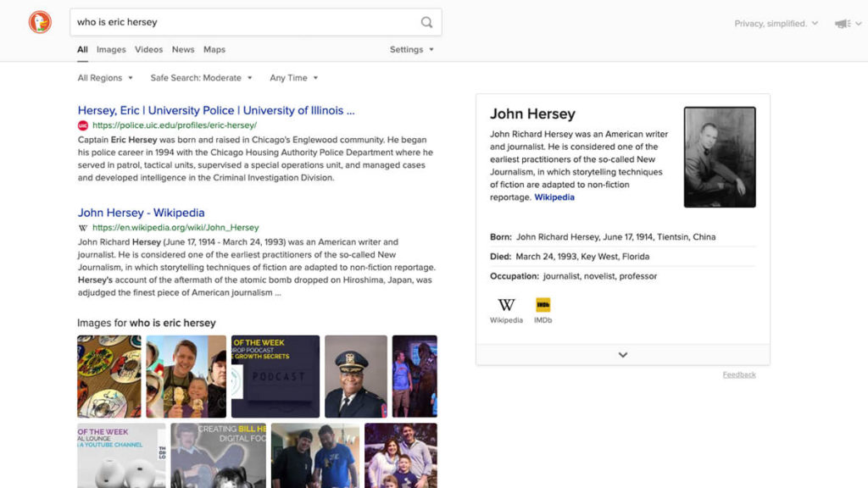Switch to the Maps tab
The height and width of the screenshot is (488, 868).
(x=214, y=50)
